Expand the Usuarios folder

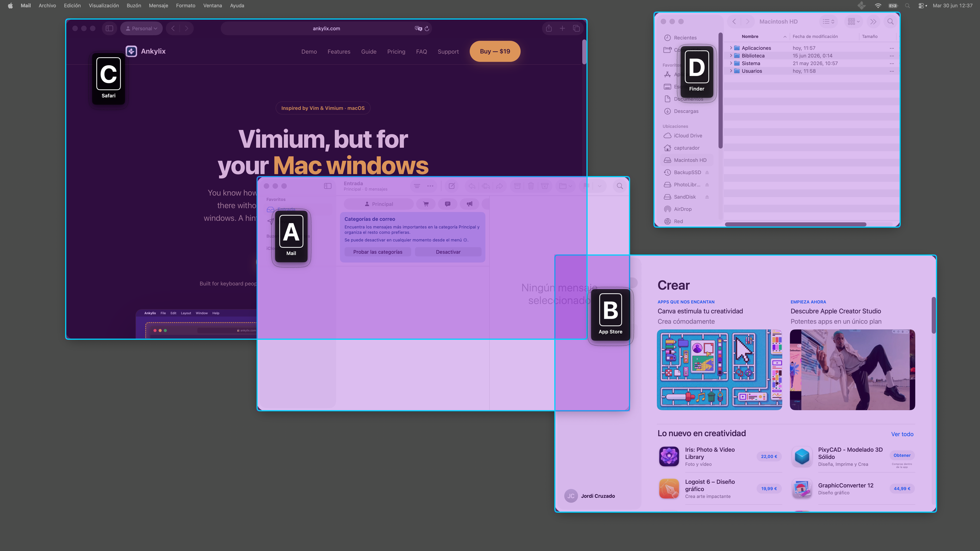pyautogui.click(x=731, y=71)
